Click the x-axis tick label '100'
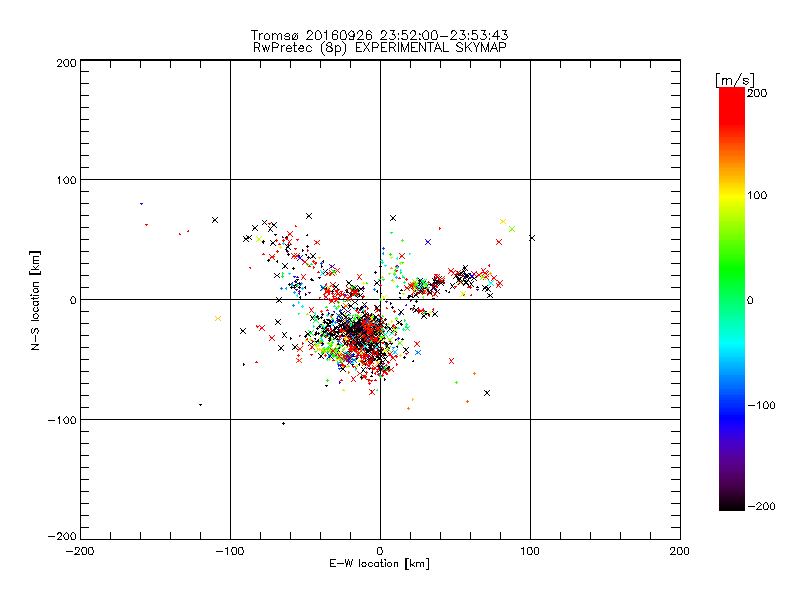The height and width of the screenshot is (600, 800). [530, 551]
